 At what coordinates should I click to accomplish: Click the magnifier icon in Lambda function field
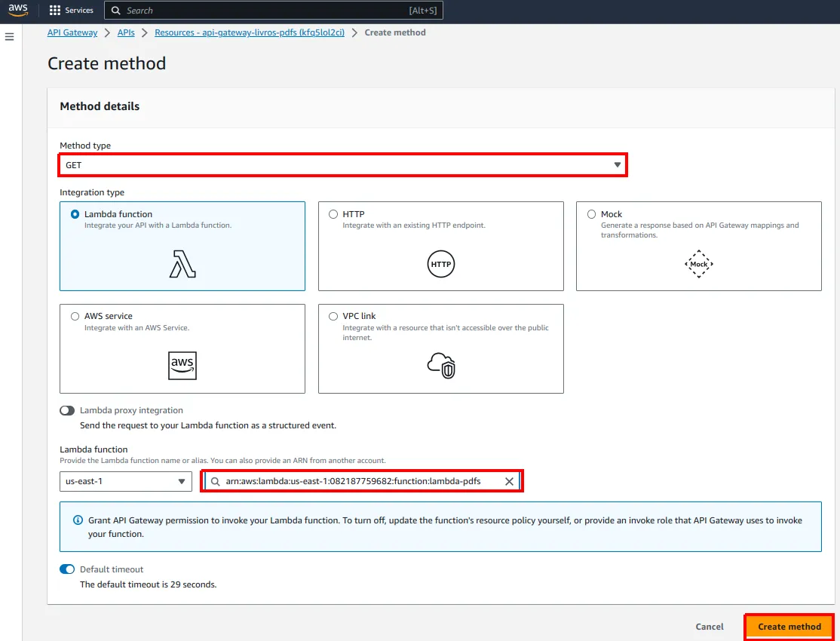coord(216,481)
